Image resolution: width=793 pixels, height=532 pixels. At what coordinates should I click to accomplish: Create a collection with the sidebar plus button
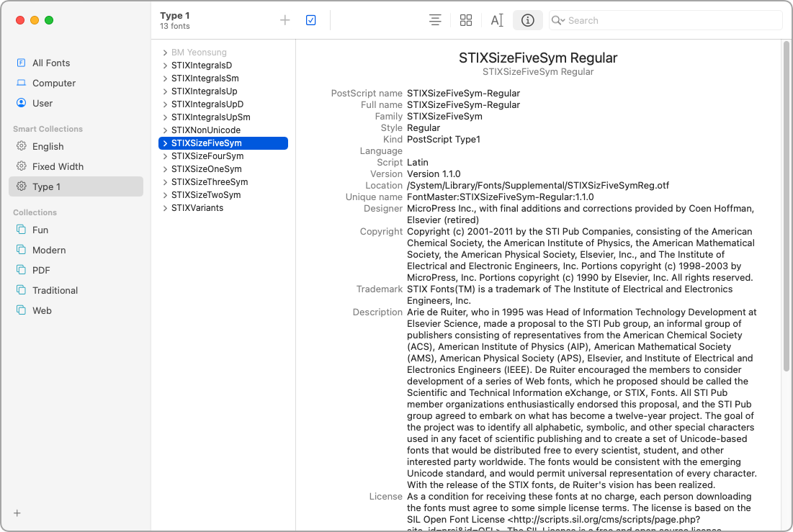17,513
